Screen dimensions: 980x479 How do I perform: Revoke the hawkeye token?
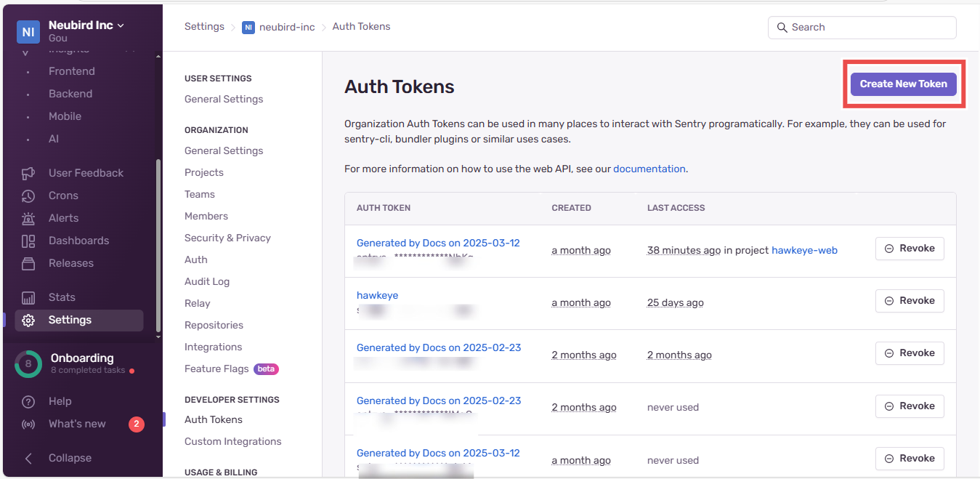(910, 300)
